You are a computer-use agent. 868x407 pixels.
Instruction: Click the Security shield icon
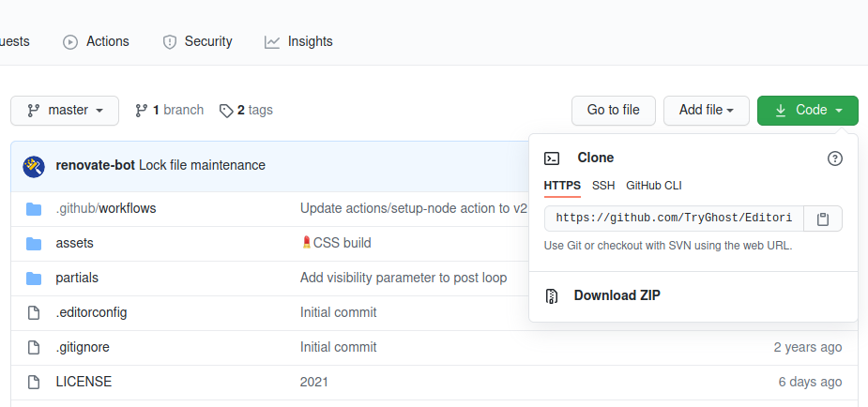[170, 42]
